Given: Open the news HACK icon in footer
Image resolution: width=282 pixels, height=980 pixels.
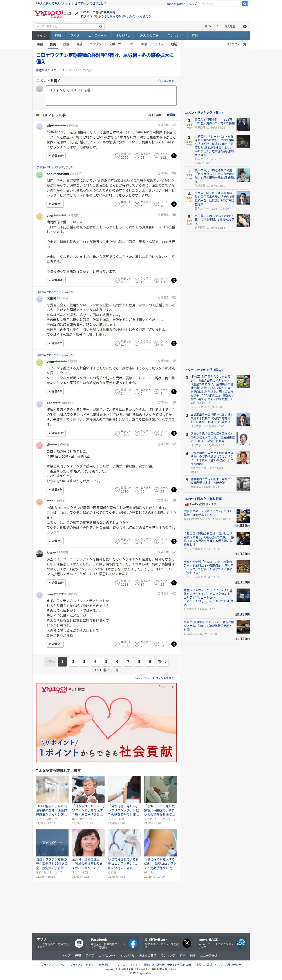Looking at the screenshot, I should [x=240, y=943].
